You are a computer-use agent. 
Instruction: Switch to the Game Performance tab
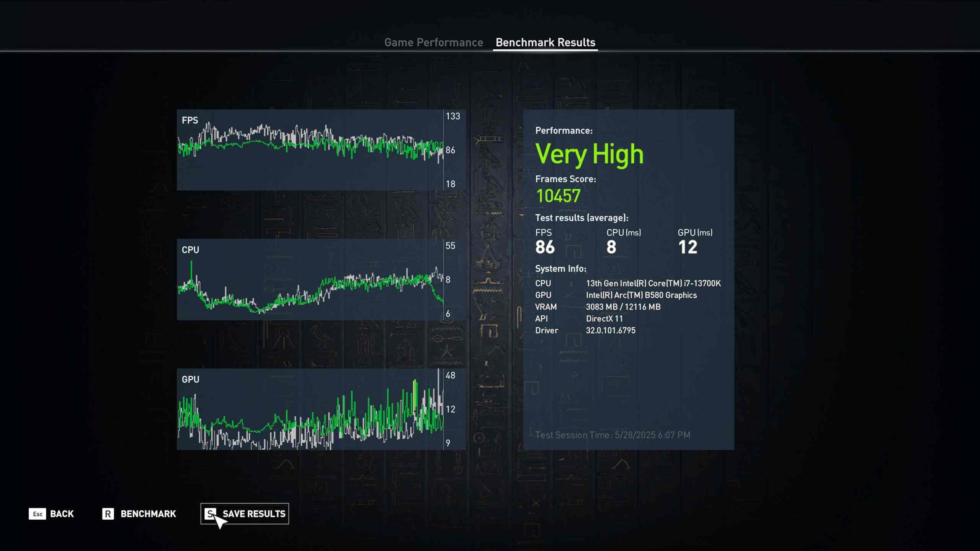click(x=433, y=42)
